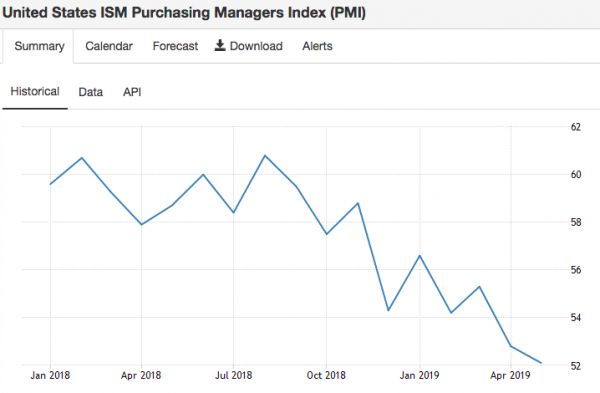Screen dimensions: 600x393
Task: Open the Forecast tab
Action: (x=175, y=46)
